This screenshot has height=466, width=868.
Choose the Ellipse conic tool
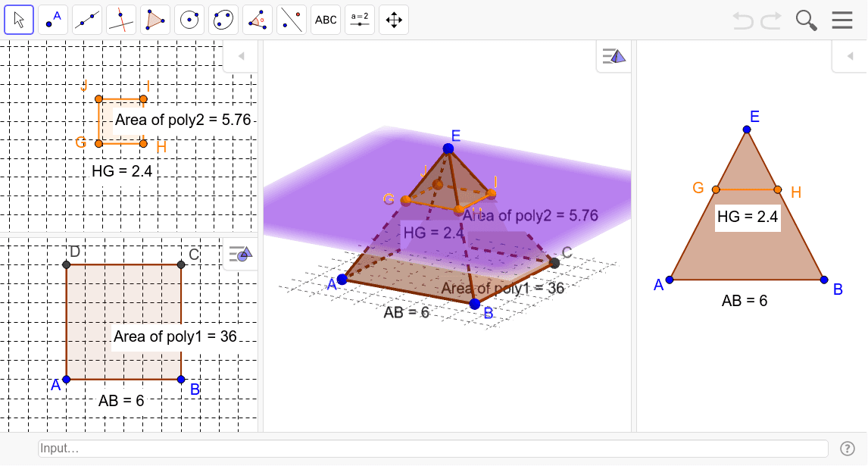point(223,20)
